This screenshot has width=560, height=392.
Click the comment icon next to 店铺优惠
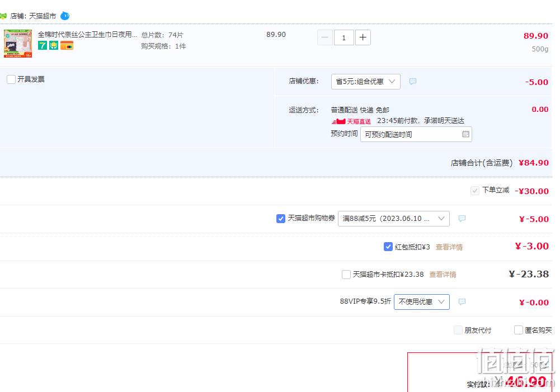(x=413, y=82)
